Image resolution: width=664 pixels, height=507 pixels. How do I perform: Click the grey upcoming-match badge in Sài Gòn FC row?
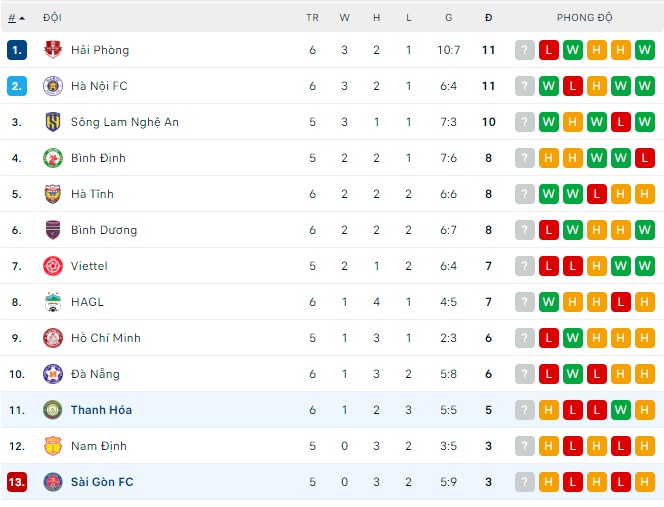(x=525, y=482)
